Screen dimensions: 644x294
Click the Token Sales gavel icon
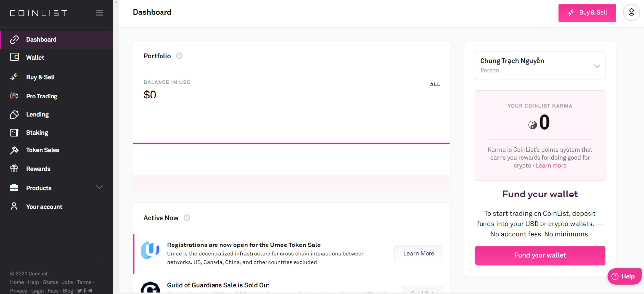14,150
